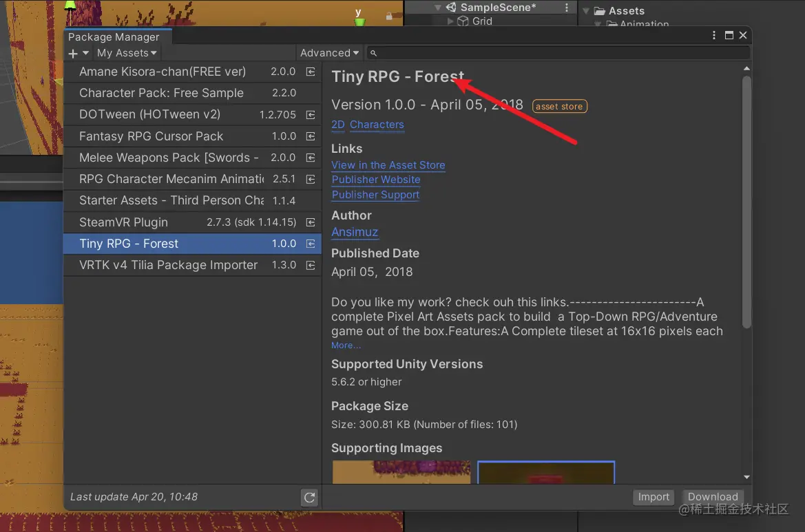Screen dimensions: 805x532
Task: Select the Grid object in Hierarchy
Action: (481, 21)
